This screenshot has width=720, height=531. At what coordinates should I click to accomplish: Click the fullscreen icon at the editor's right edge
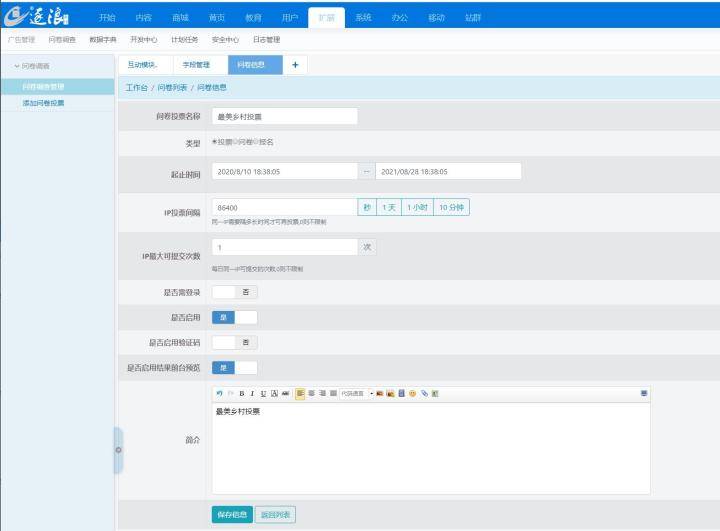click(644, 394)
